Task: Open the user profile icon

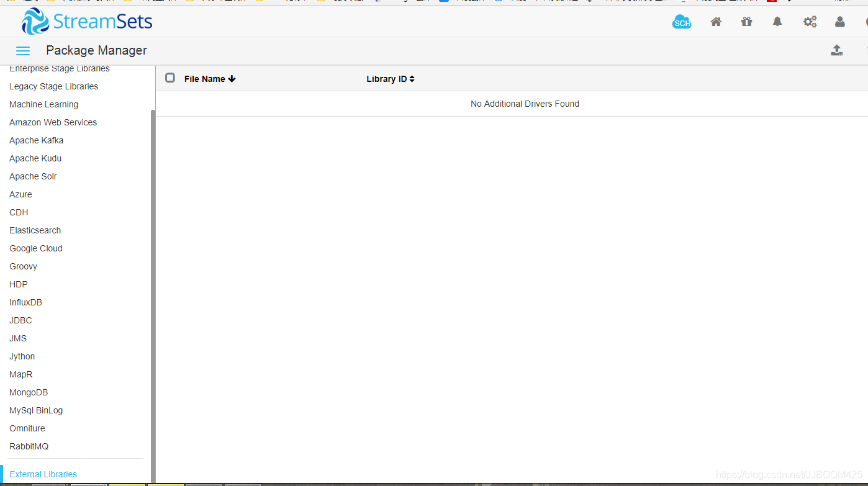Action: pos(840,22)
